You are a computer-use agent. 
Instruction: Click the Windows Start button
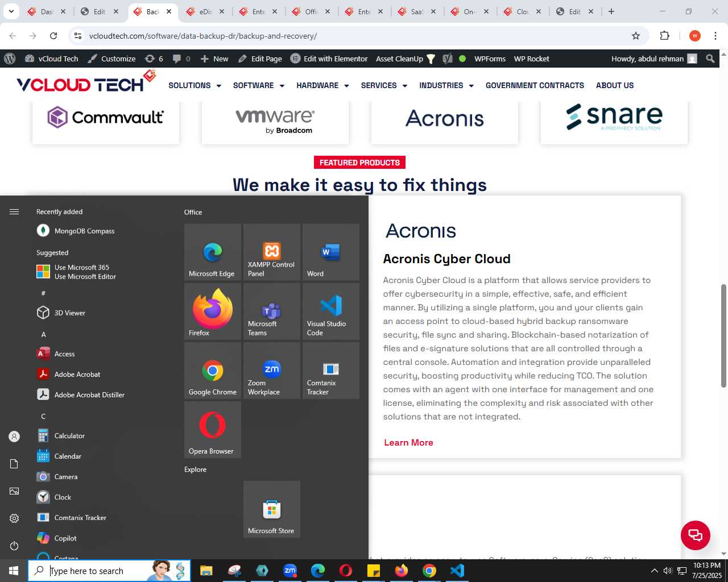[x=14, y=571]
